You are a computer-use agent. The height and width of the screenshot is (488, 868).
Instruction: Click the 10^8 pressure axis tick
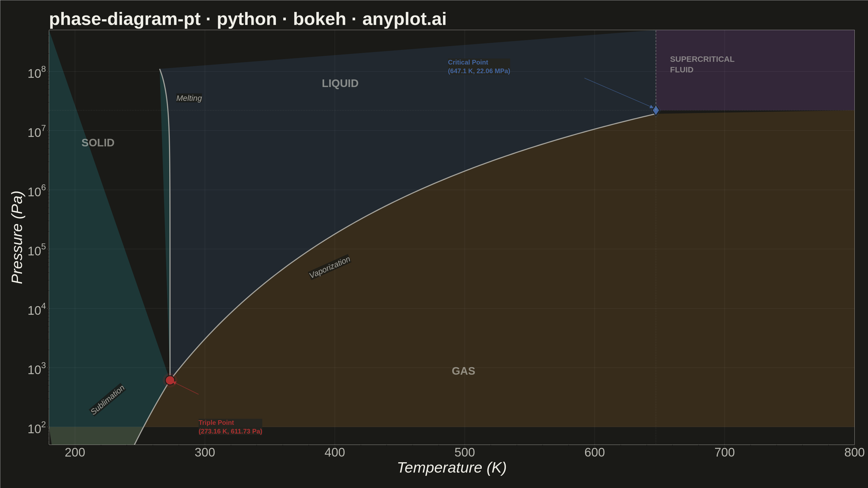pos(36,72)
